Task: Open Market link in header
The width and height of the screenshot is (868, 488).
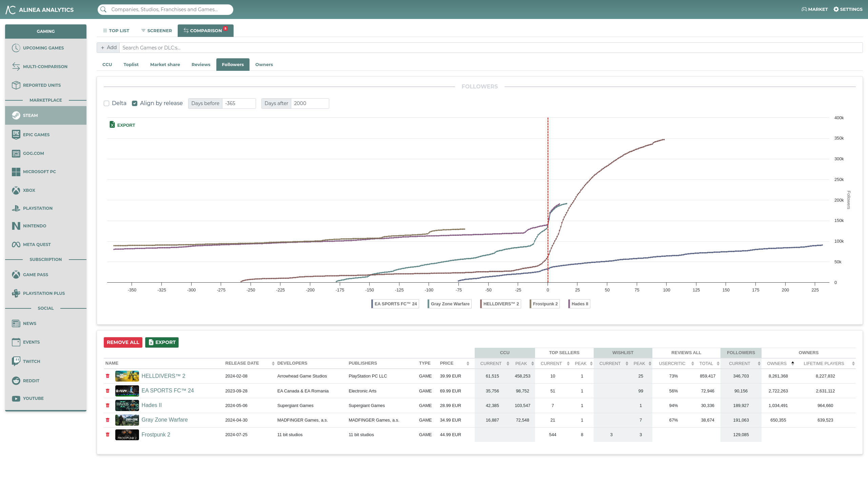Action: 815,9
